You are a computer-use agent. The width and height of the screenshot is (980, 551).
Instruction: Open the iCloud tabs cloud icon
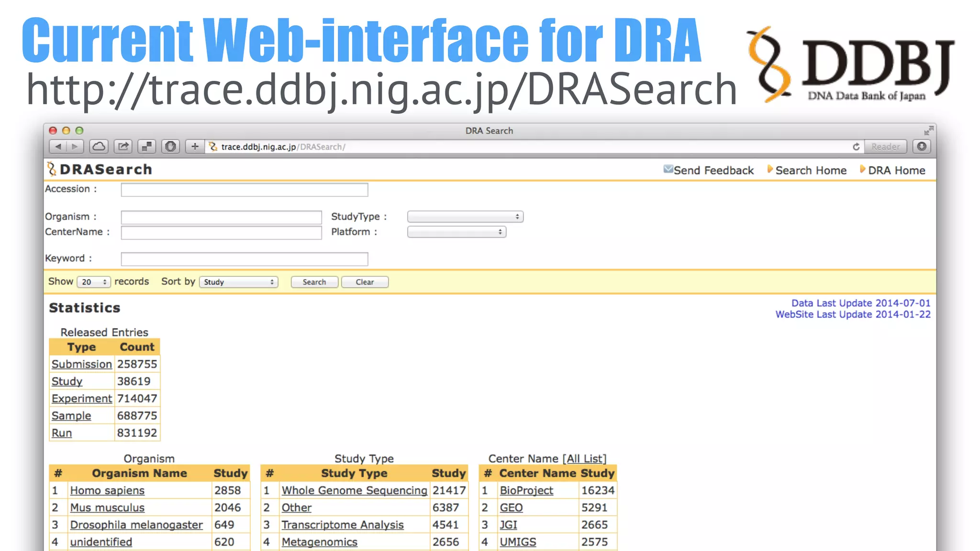[x=99, y=147]
